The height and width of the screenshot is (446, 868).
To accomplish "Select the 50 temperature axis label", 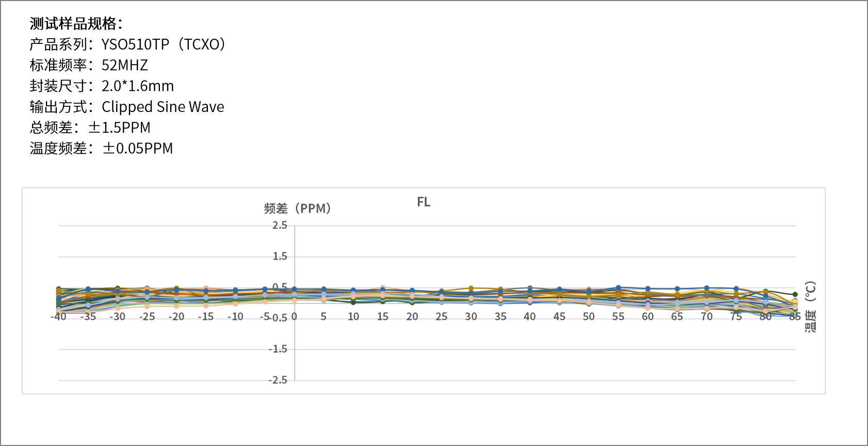I will point(589,317).
